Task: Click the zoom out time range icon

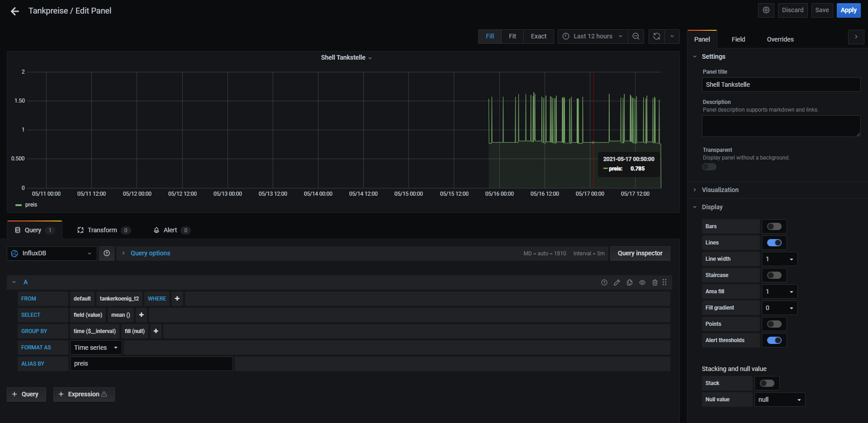Action: (x=636, y=37)
